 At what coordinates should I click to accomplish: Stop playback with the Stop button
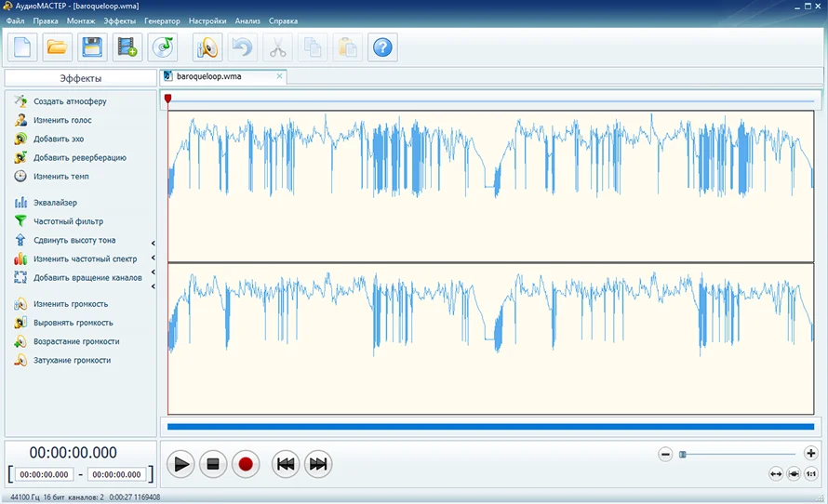(213, 464)
